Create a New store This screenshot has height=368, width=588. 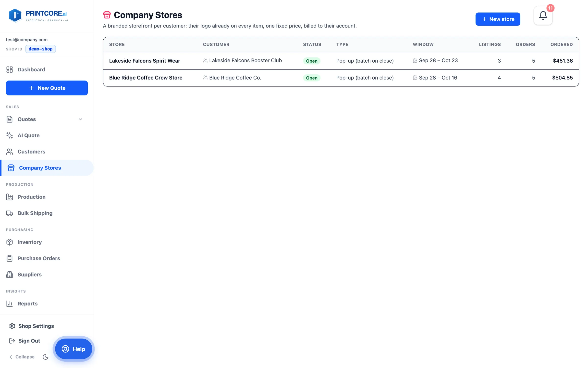[x=498, y=19]
